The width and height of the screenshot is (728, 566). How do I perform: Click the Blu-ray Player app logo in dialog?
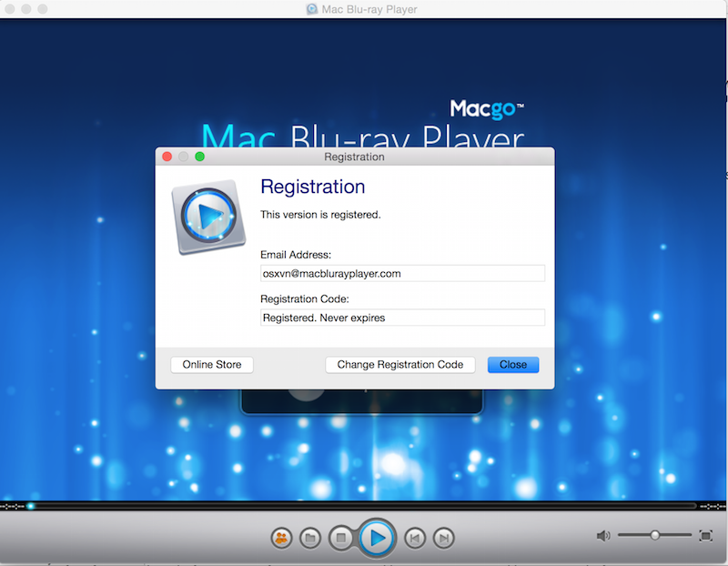[x=208, y=217]
